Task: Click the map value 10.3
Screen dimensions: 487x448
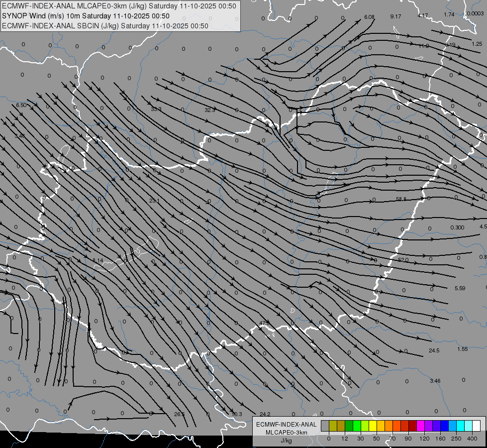Action: coord(237,414)
